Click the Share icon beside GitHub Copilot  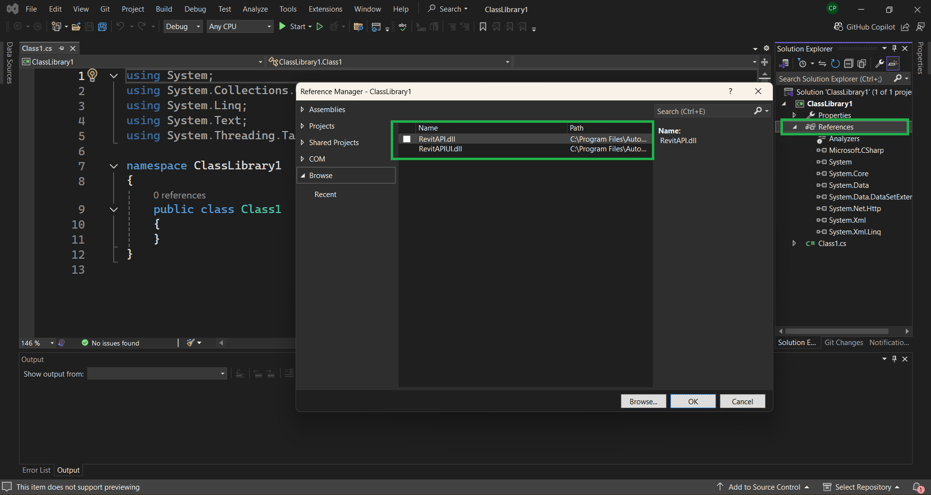pyautogui.click(x=905, y=27)
